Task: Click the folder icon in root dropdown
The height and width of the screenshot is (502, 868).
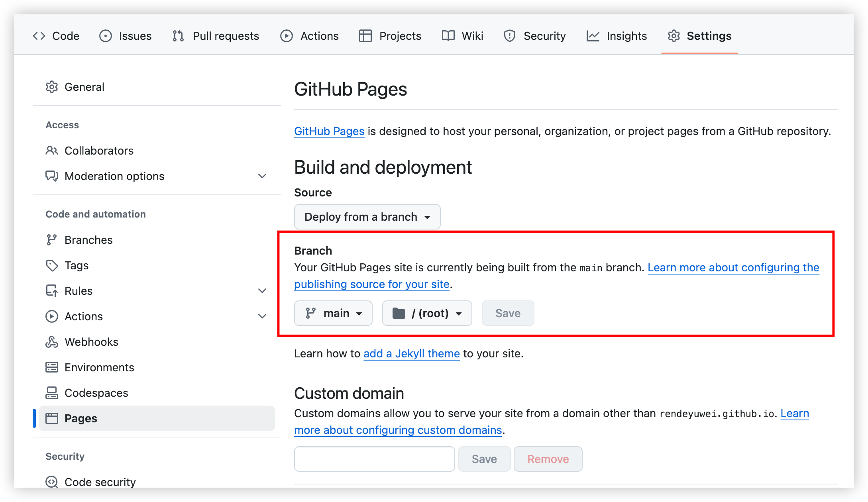Action: click(x=399, y=313)
